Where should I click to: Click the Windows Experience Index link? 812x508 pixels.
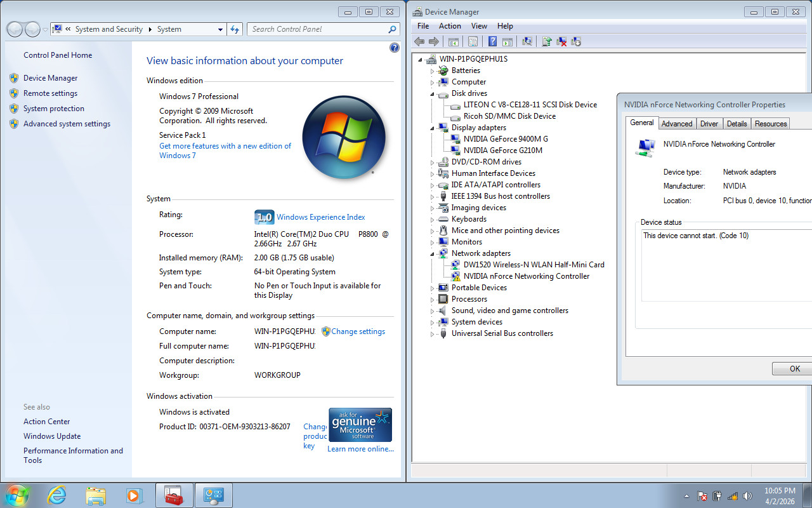(x=321, y=217)
